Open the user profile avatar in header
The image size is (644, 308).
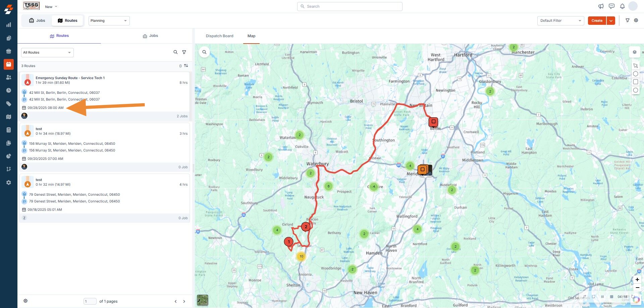tap(633, 6)
